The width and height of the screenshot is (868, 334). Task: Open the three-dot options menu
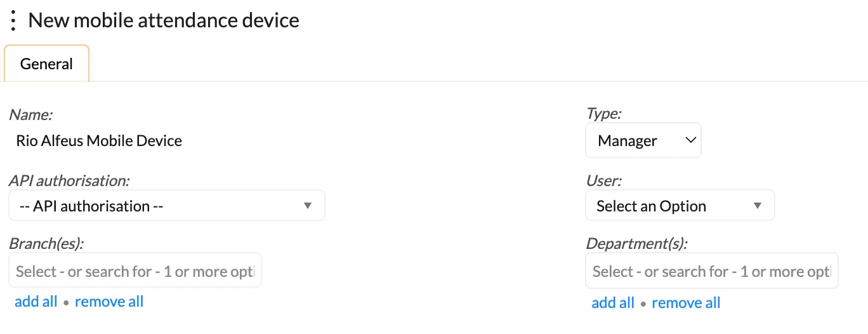coord(13,20)
